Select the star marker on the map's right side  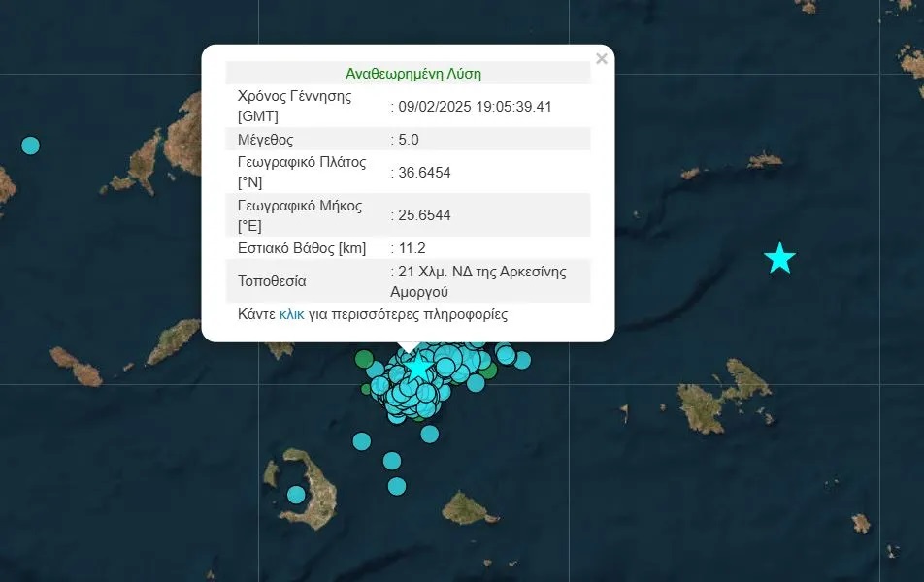(x=779, y=258)
